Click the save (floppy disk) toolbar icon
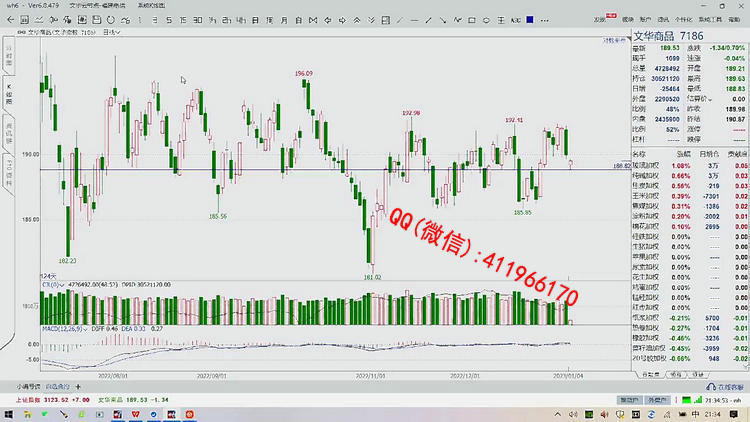Image resolution: width=750 pixels, height=422 pixels. click(x=97, y=20)
